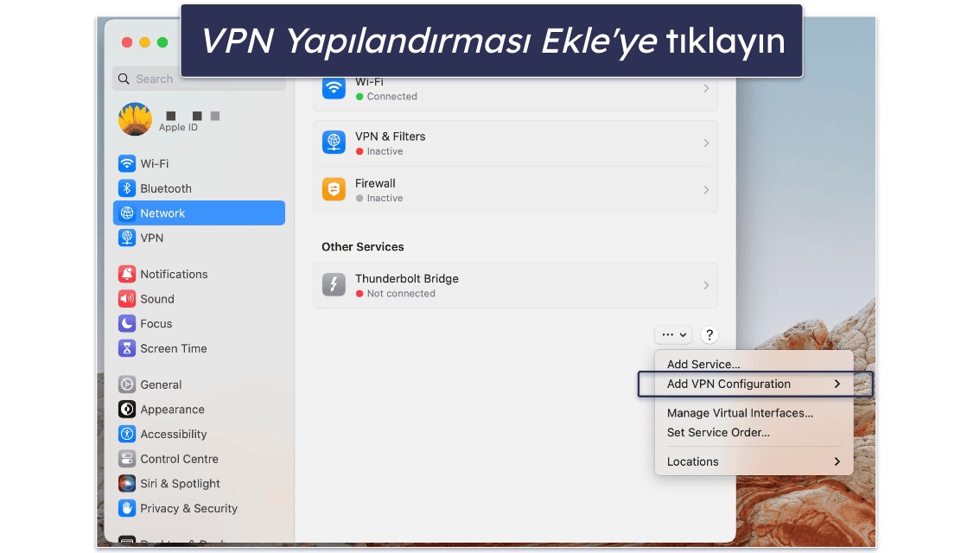Expand the Thunderbolt Bridge row chevron

click(x=706, y=285)
